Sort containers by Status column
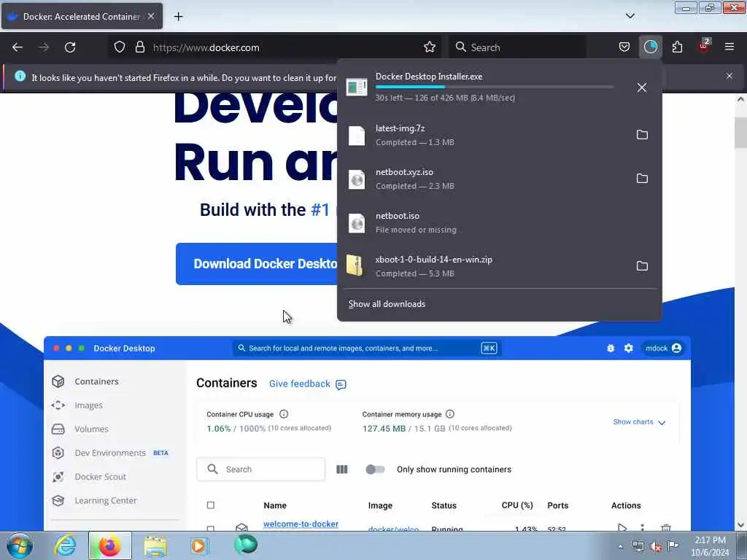Image resolution: width=747 pixels, height=560 pixels. coord(444,505)
